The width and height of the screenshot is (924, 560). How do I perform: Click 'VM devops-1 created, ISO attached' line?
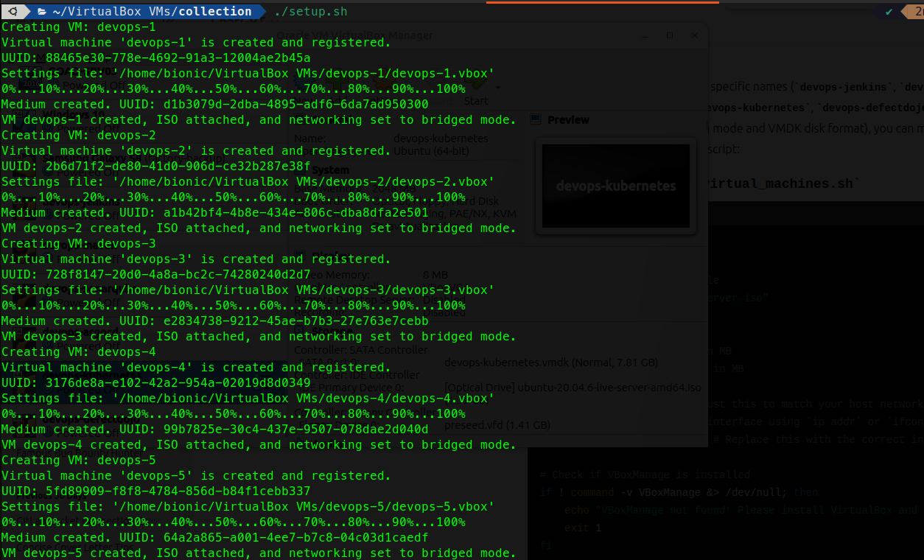(x=259, y=120)
